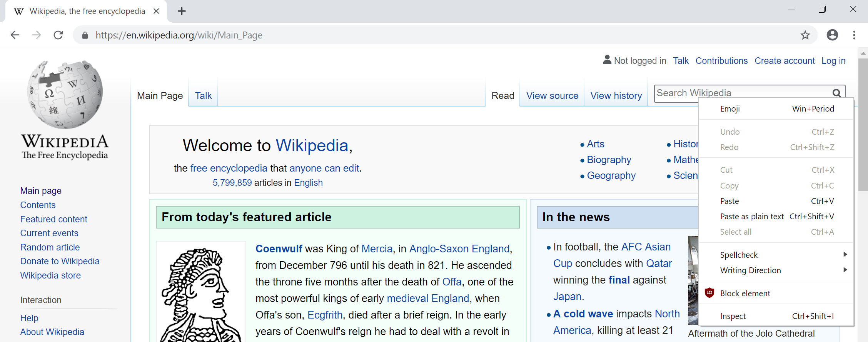
Task: Open the Contributions link
Action: pyautogui.click(x=721, y=61)
